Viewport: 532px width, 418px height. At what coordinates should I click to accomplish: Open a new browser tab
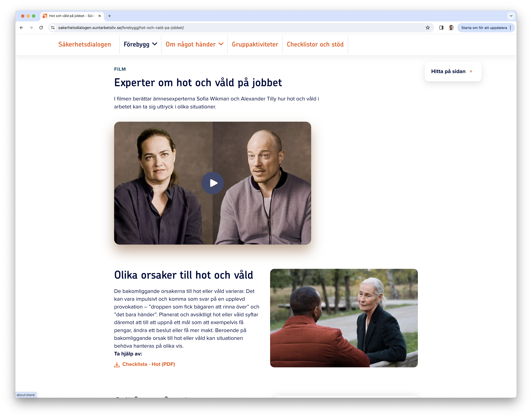(109, 16)
